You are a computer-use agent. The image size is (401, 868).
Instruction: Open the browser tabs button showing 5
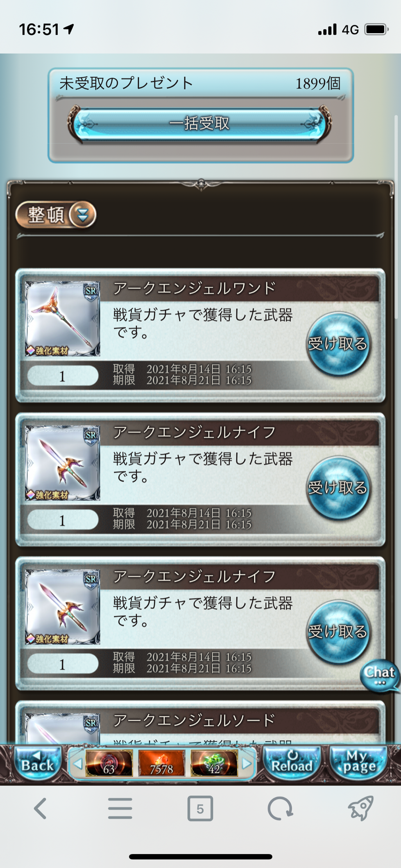pyautogui.click(x=200, y=809)
